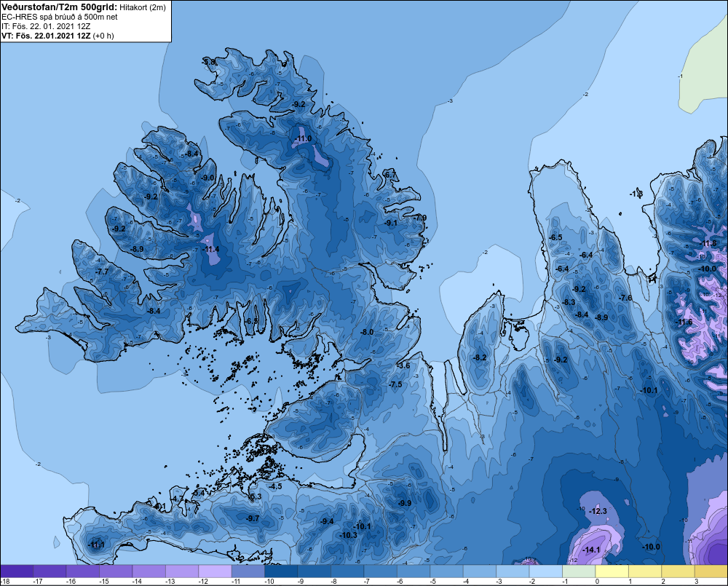728x586 pixels.
Task: Click the -16 label on the color scale
Action: [71, 582]
